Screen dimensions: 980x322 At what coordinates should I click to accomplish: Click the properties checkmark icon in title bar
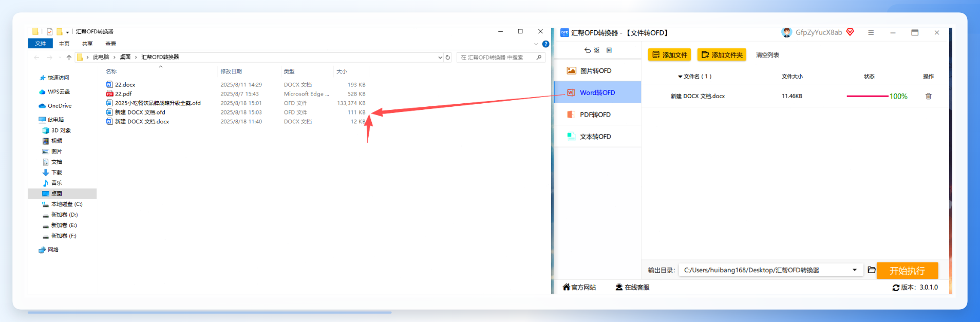[50, 32]
